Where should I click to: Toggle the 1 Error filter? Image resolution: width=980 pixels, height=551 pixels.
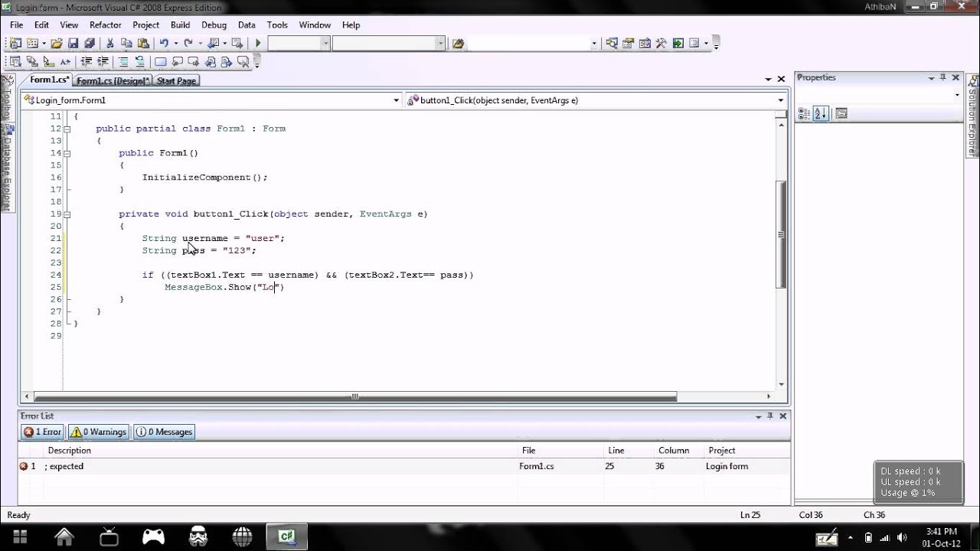coord(43,432)
